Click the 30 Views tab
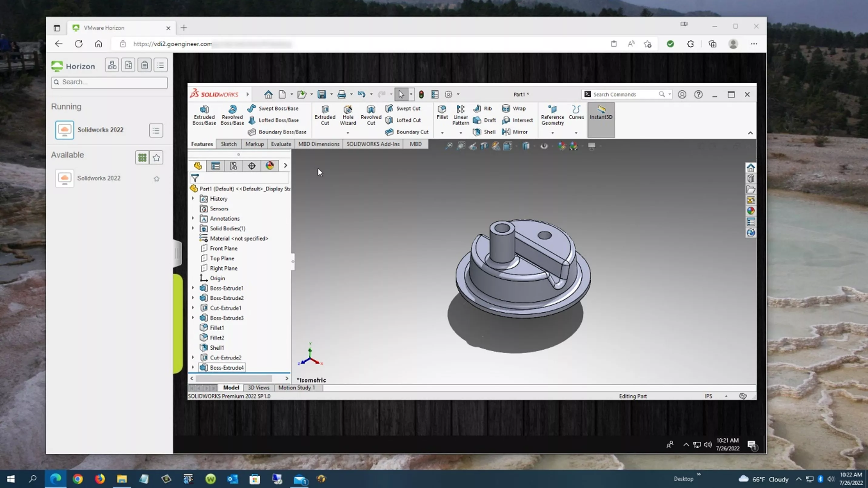Viewport: 868px width, 488px height. (x=259, y=388)
